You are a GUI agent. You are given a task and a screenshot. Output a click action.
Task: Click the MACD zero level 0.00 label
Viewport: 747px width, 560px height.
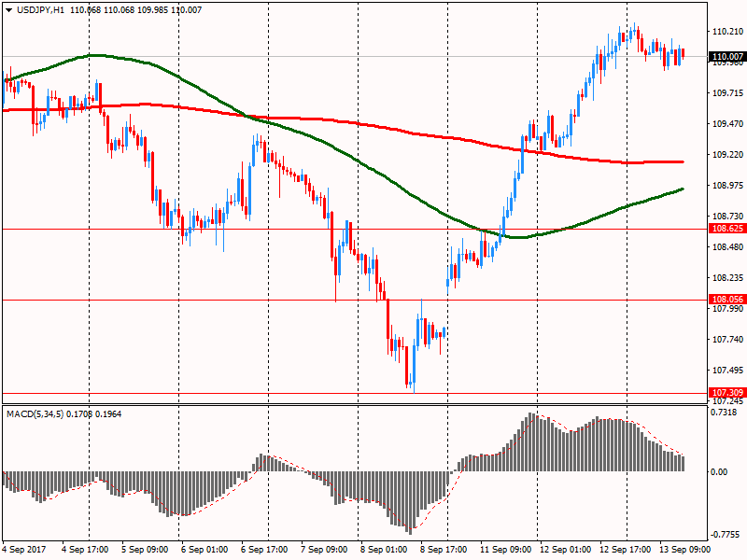tap(719, 472)
